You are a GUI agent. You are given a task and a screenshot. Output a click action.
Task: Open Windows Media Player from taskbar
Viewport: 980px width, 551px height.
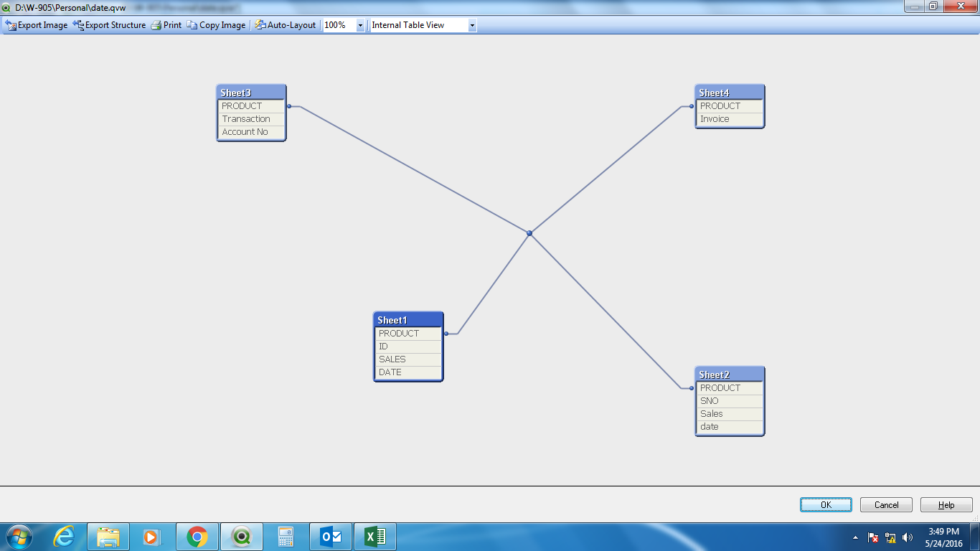click(x=152, y=537)
